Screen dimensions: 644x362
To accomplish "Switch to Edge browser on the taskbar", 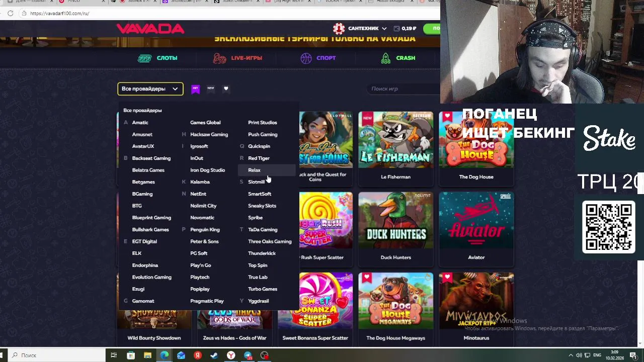I will 164,355.
